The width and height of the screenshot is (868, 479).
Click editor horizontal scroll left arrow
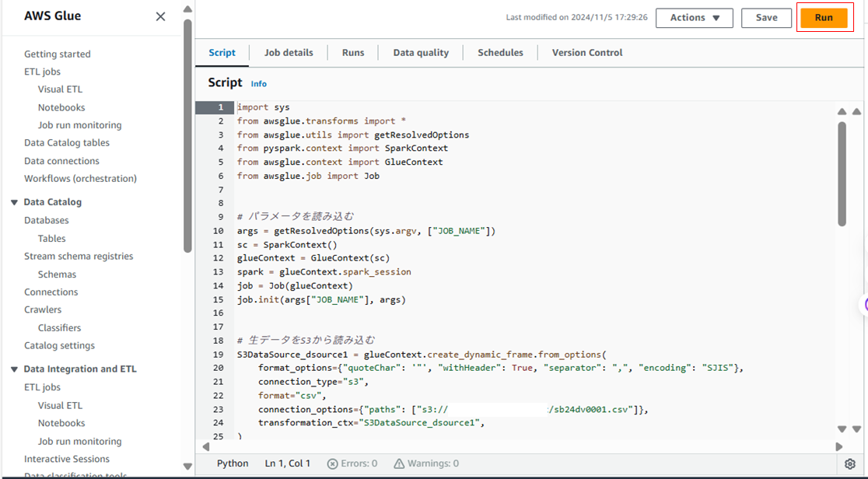205,446
